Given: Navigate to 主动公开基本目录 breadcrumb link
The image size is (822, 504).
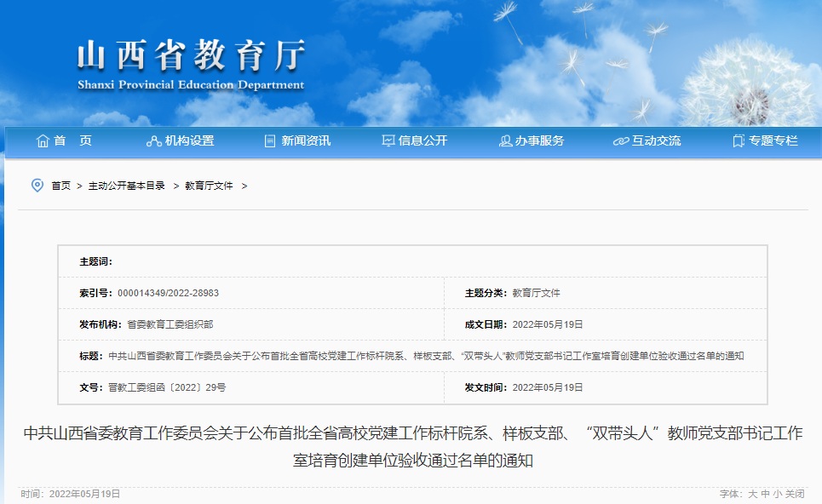Looking at the screenshot, I should click(x=127, y=186).
